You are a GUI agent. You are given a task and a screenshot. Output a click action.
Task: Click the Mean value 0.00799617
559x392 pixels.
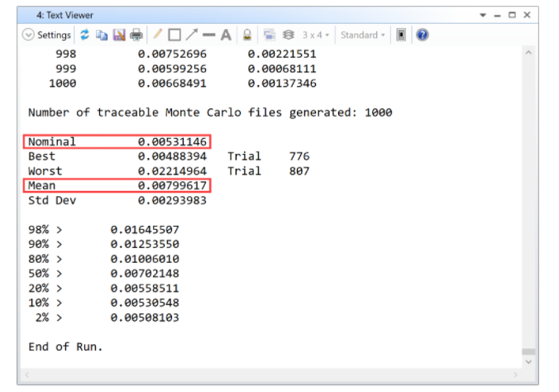click(172, 186)
